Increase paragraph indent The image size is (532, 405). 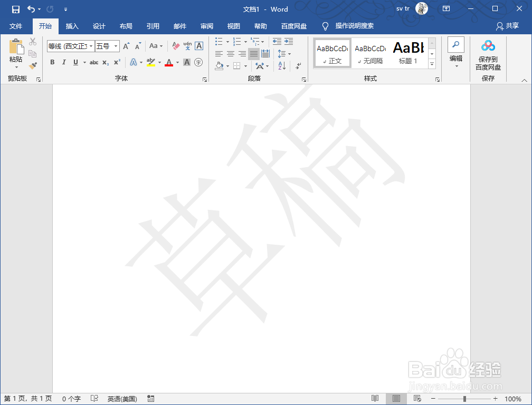pos(289,41)
